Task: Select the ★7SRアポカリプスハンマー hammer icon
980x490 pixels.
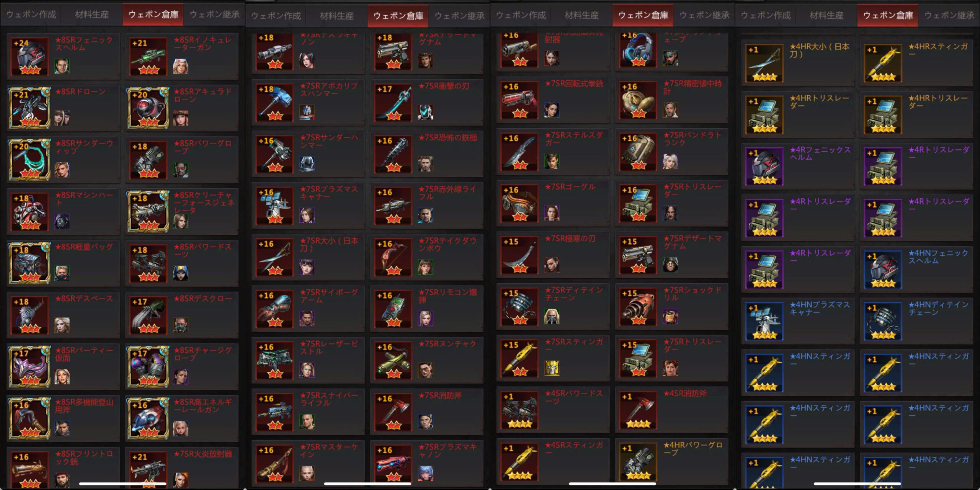Action: pyautogui.click(x=274, y=103)
